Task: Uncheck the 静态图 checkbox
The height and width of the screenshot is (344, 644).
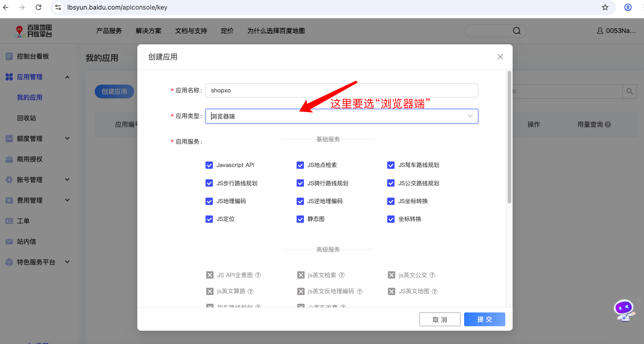Action: click(x=300, y=219)
